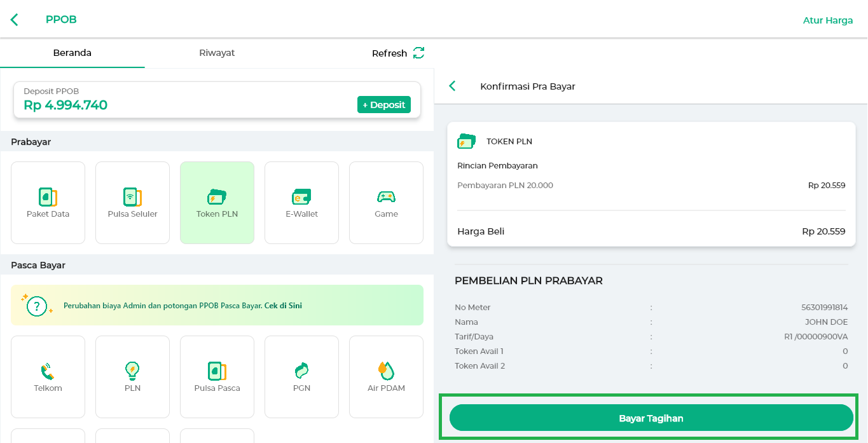Click the + Deposit button
Screen dimensions: 868x443
(x=384, y=105)
